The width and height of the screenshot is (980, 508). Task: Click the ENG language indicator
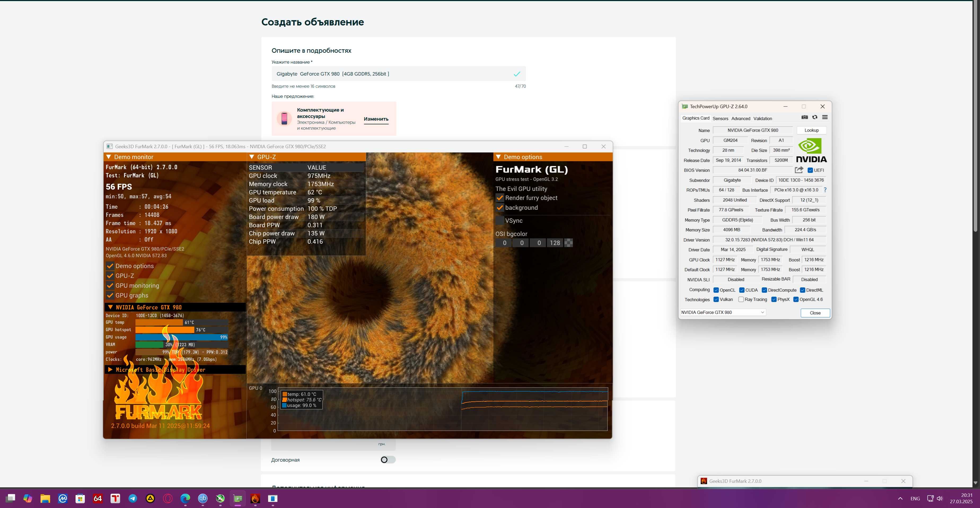[x=915, y=498]
